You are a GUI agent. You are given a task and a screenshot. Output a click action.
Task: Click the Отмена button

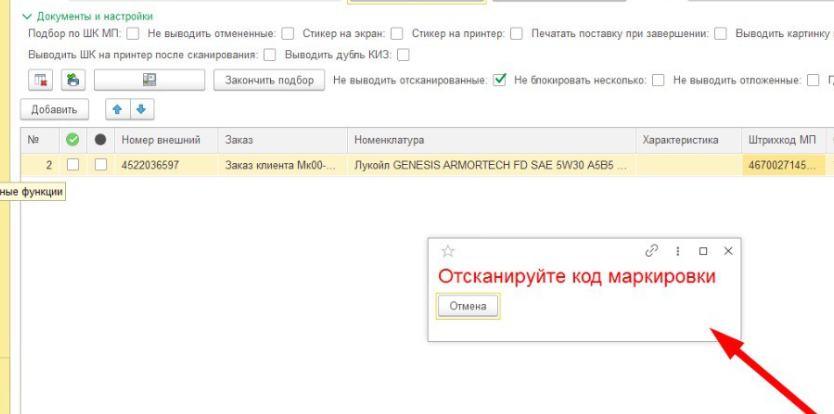pyautogui.click(x=468, y=306)
